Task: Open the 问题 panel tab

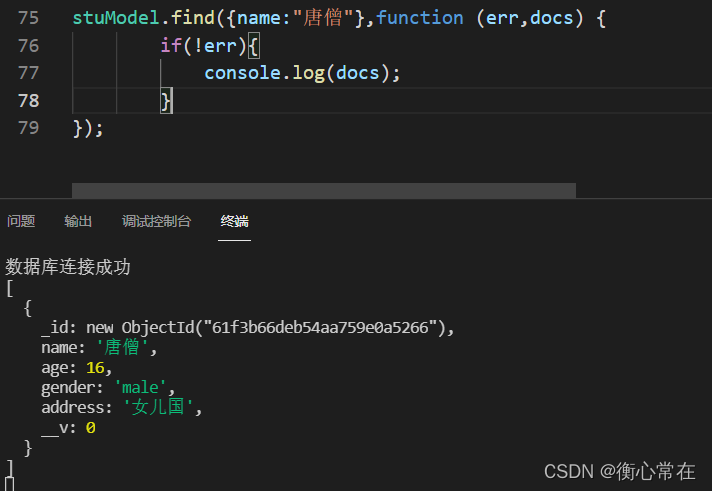Action: pos(21,221)
